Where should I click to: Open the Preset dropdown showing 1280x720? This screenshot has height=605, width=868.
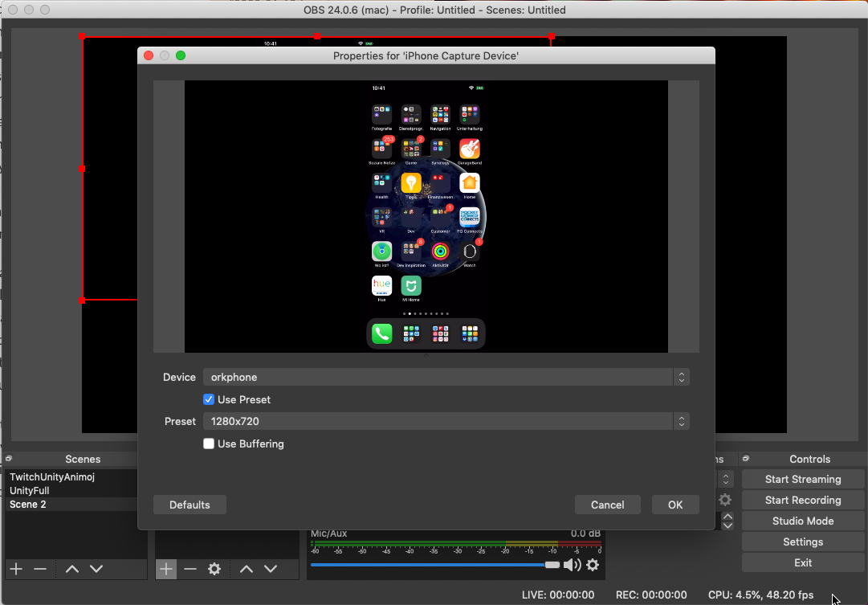coord(446,421)
